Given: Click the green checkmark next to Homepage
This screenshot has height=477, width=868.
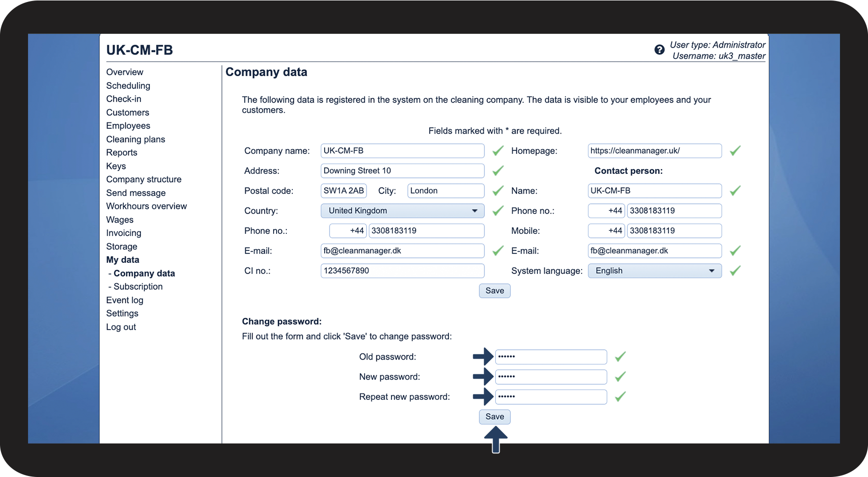Looking at the screenshot, I should tap(735, 151).
